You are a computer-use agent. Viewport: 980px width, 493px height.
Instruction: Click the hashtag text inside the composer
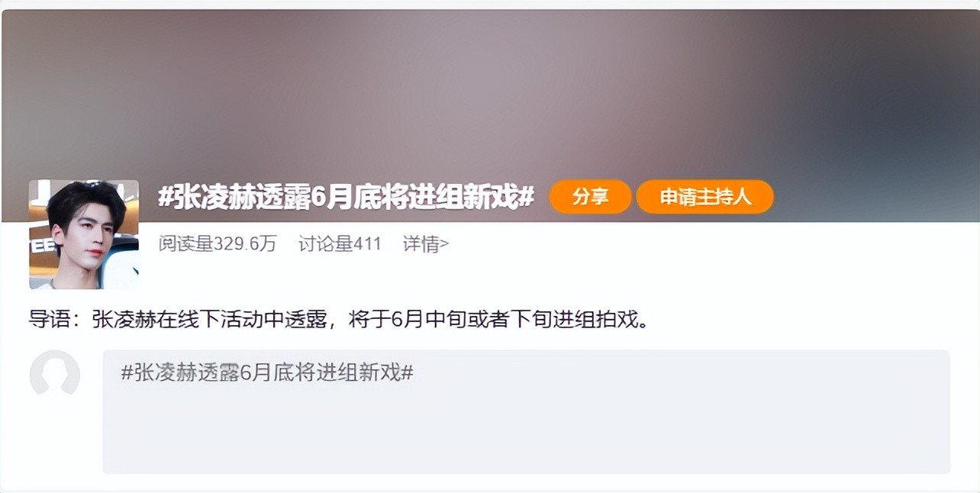coord(267,372)
